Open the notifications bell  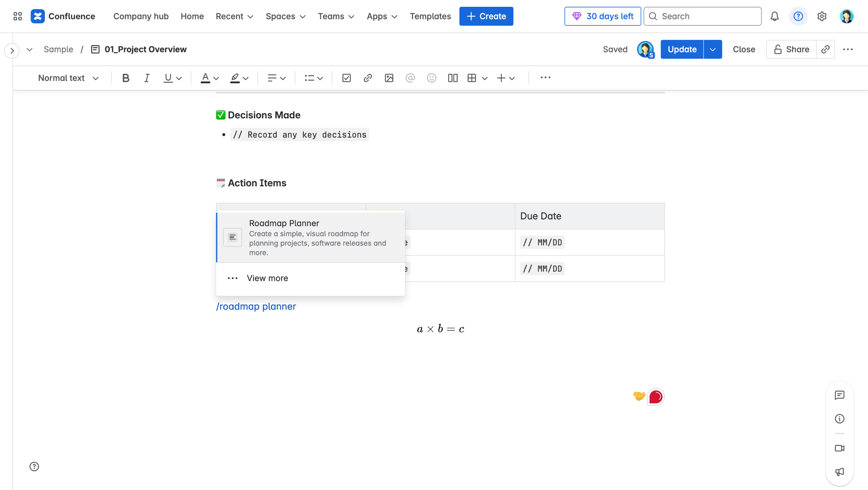coord(774,16)
